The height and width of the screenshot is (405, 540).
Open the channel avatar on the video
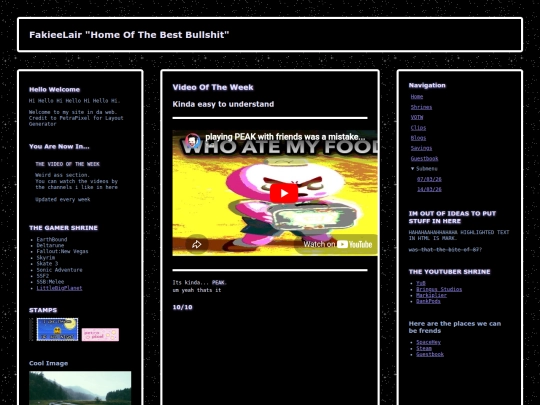[x=192, y=140]
